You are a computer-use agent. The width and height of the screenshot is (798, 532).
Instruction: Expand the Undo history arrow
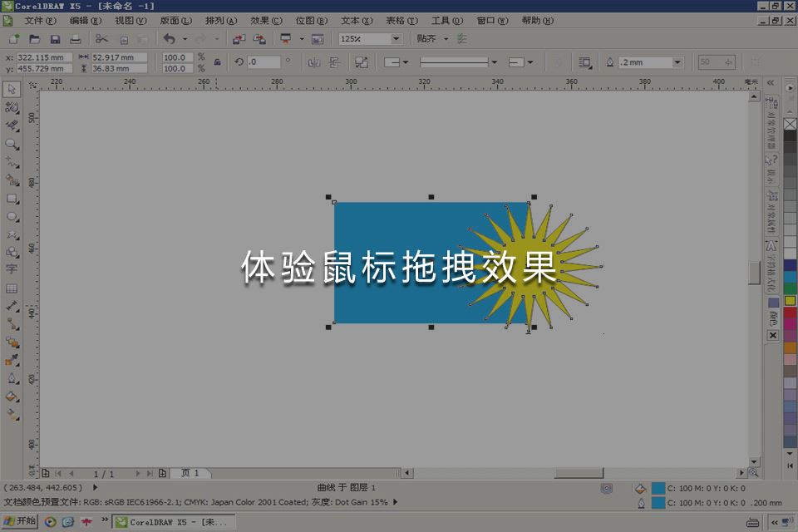click(x=185, y=39)
